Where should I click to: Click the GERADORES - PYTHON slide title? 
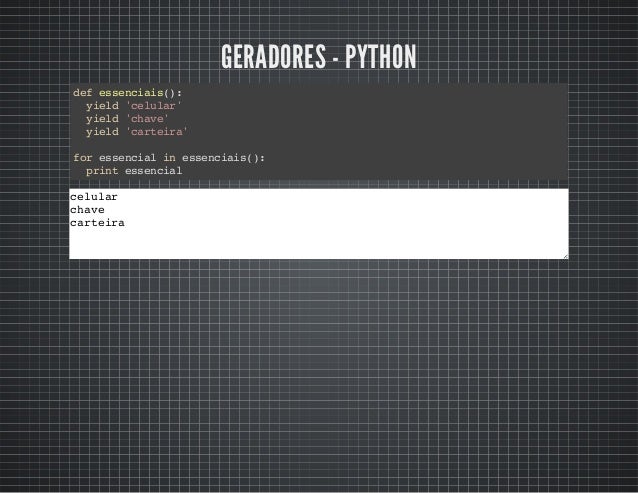319,56
